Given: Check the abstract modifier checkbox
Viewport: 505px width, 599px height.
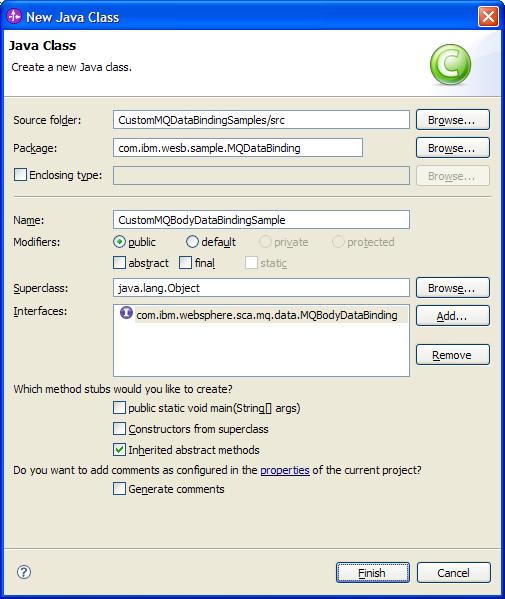Looking at the screenshot, I should tap(119, 263).
